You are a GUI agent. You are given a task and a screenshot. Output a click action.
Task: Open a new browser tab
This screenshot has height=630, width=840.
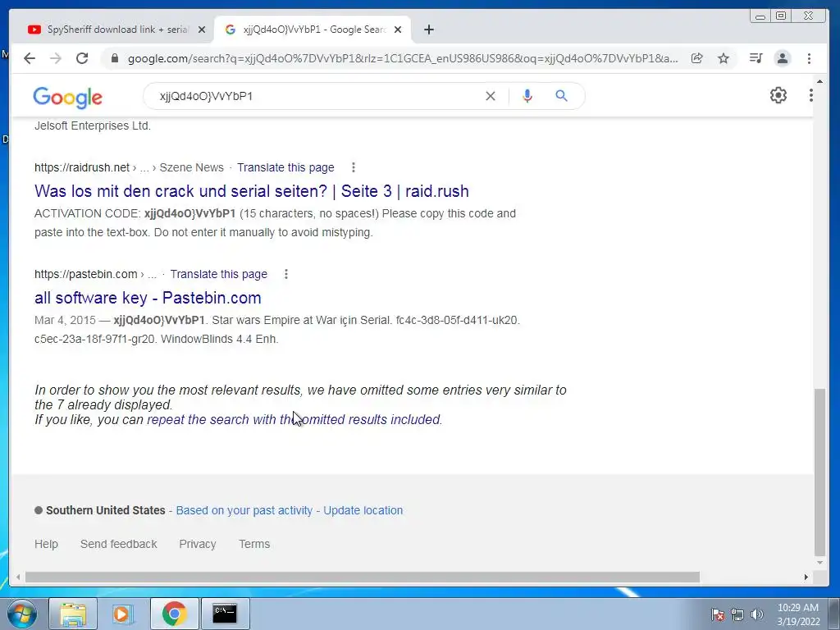[428, 30]
